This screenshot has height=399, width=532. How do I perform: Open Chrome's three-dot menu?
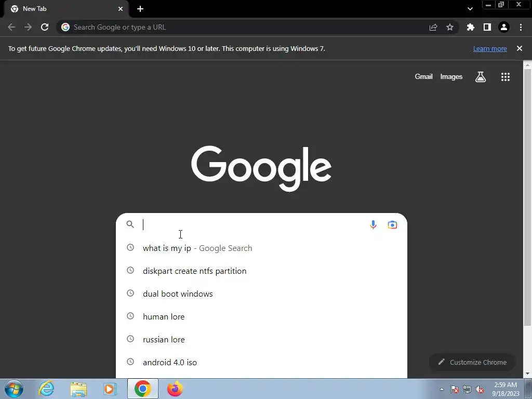click(x=521, y=27)
